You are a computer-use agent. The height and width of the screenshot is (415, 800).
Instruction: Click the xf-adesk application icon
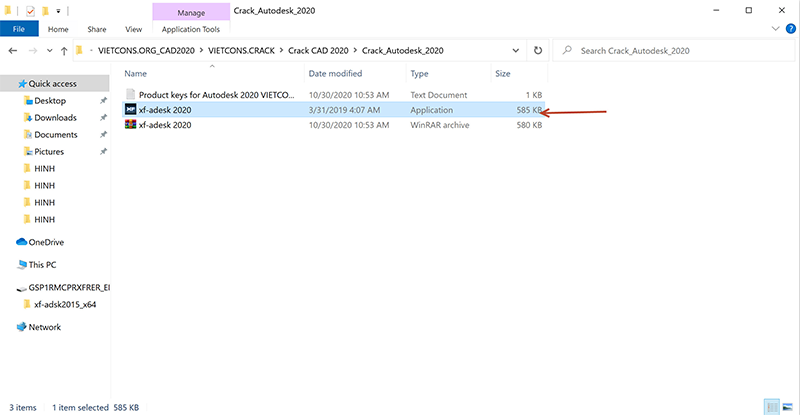[131, 109]
